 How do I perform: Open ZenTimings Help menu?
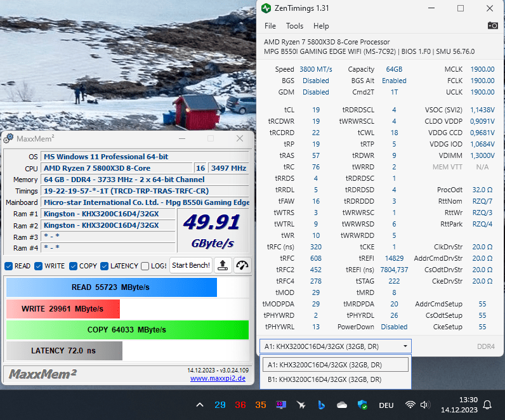point(321,26)
